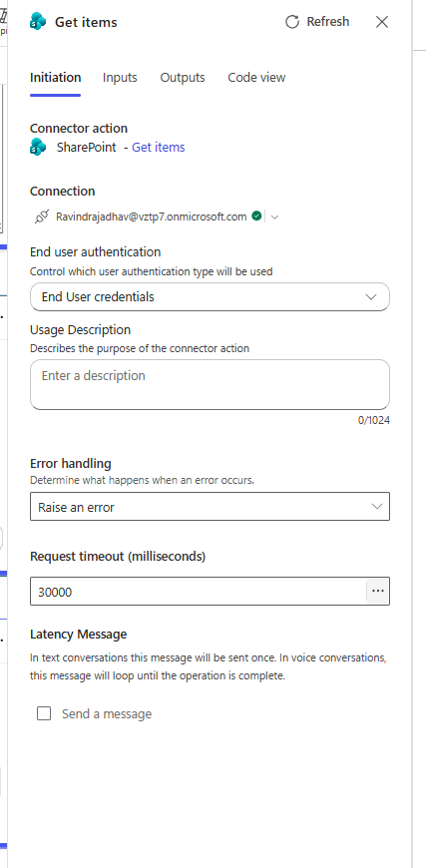Click the Refresh button label
Image resolution: width=426 pixels, height=868 pixels.
coord(328,22)
